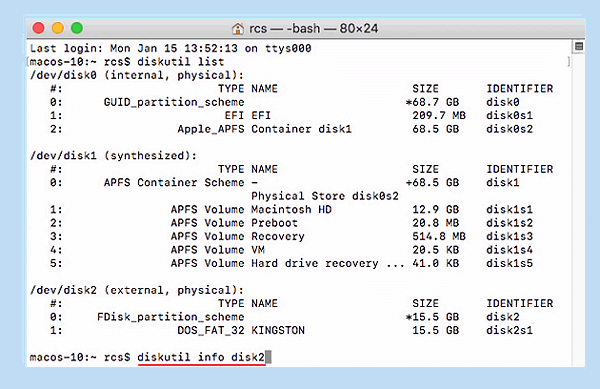600x389 pixels.
Task: Click the '/dev/disk2 (external, physical)' heading line
Action: 137,290
